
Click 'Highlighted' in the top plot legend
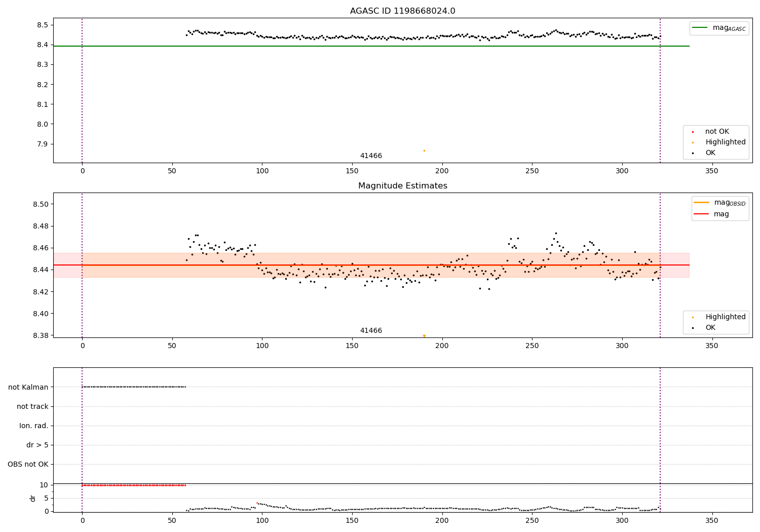click(x=719, y=142)
